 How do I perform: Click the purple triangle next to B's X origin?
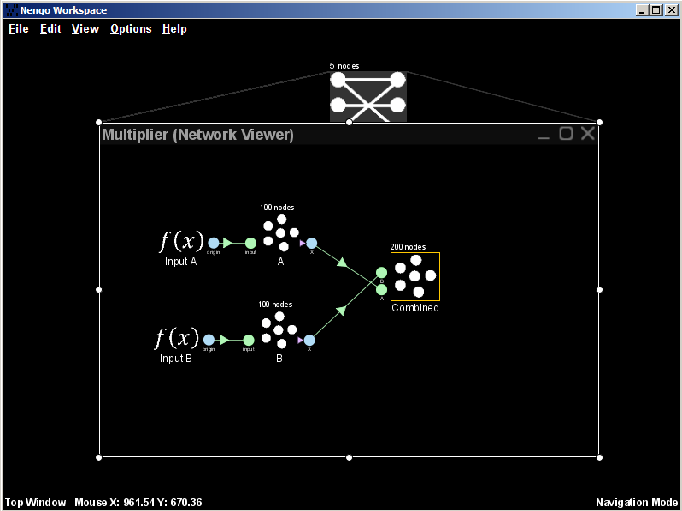tap(300, 340)
